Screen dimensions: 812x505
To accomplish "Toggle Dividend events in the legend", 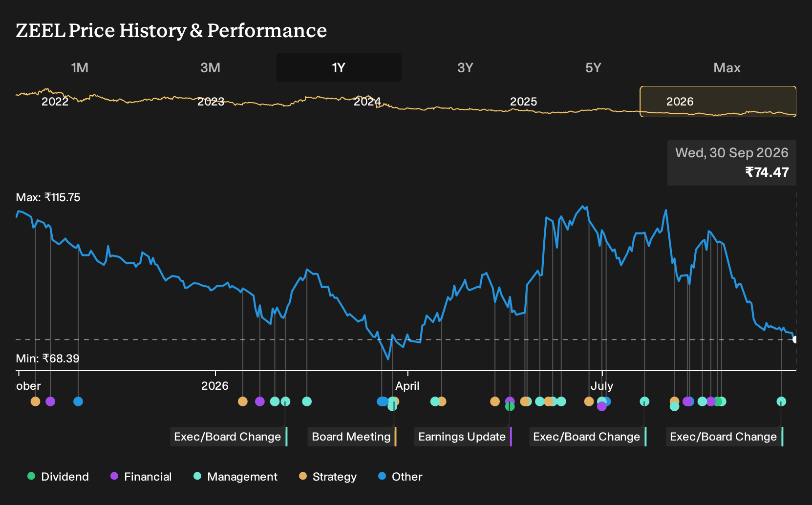I will [58, 477].
